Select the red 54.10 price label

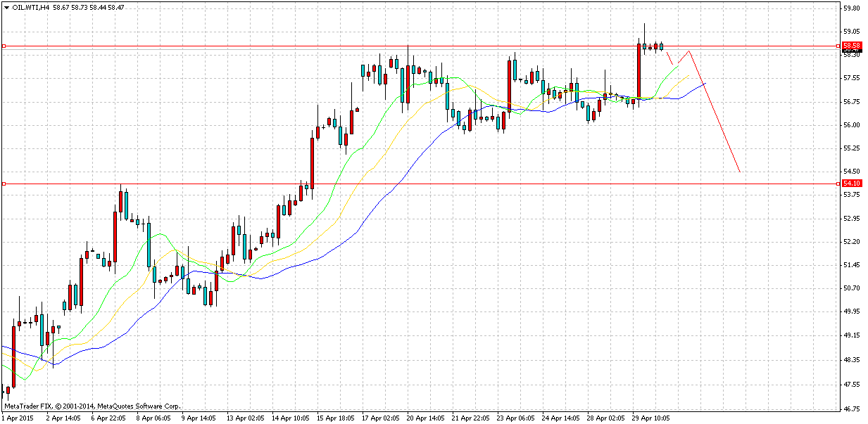click(x=851, y=184)
